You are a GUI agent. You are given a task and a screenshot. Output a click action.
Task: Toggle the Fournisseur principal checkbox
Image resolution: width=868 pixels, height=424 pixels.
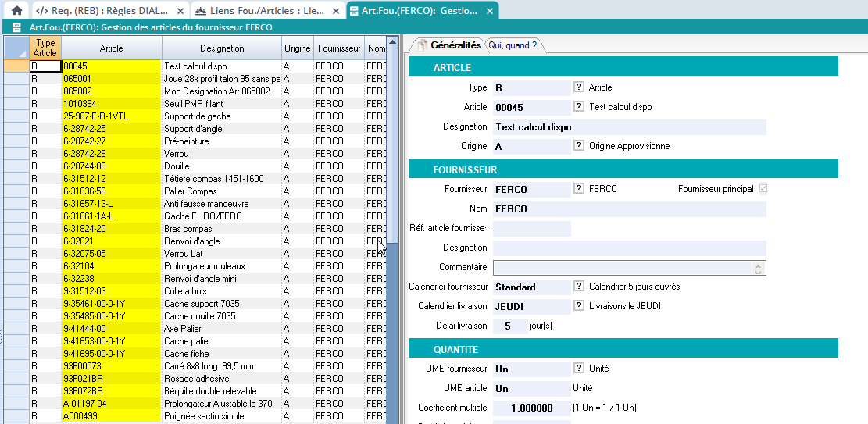tap(763, 189)
